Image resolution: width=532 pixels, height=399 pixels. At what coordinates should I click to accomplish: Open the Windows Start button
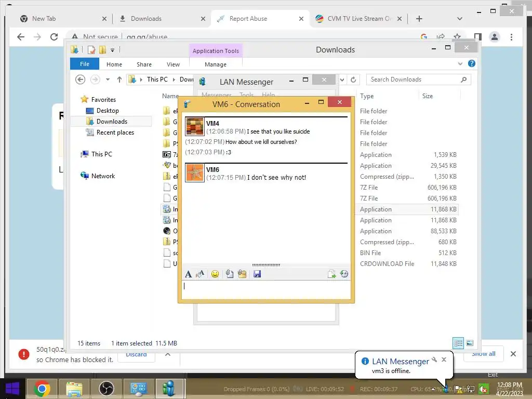tap(13, 389)
